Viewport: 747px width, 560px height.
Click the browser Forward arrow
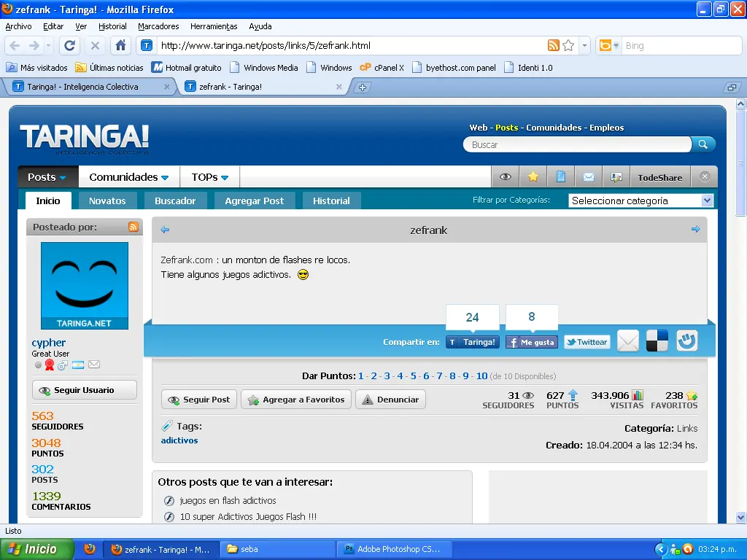pyautogui.click(x=34, y=46)
